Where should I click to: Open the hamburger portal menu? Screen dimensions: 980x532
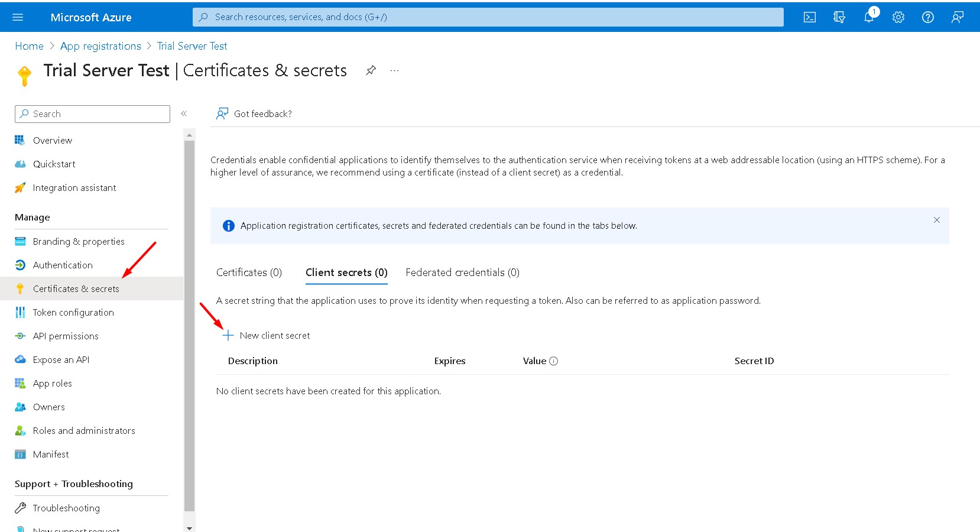(x=18, y=17)
